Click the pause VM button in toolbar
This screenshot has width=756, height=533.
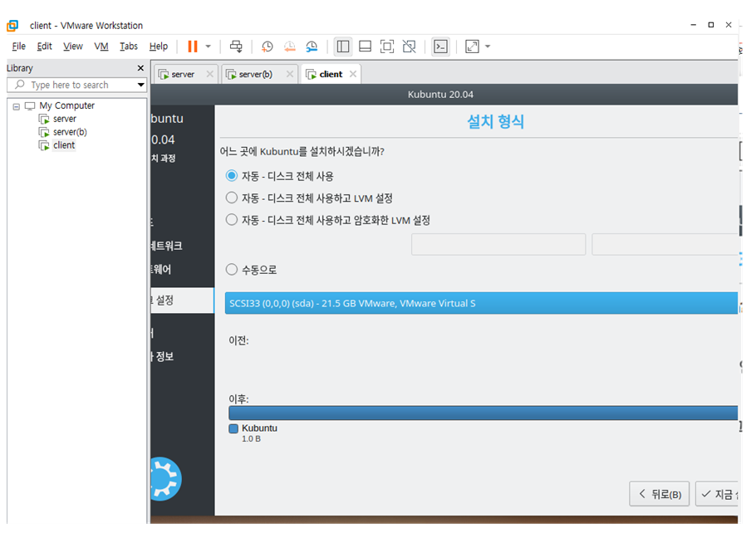point(193,46)
